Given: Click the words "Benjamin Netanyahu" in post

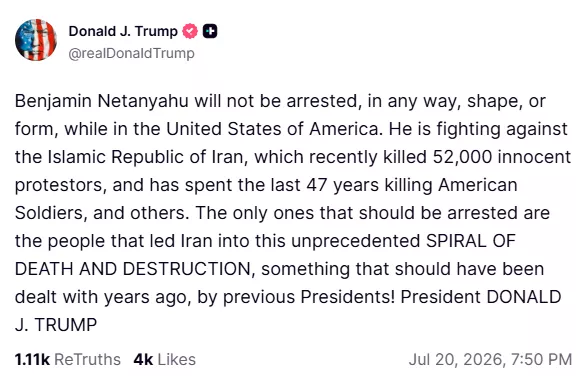Looking at the screenshot, I should [102, 101].
